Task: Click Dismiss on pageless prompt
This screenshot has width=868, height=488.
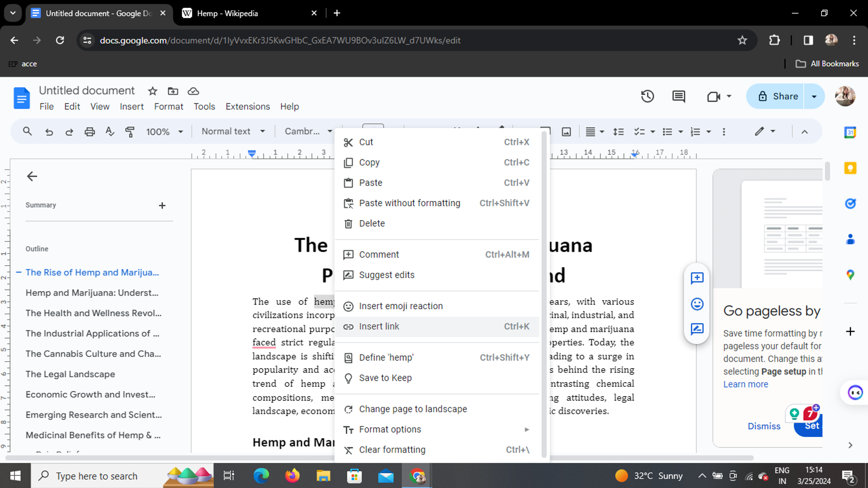Action: (764, 426)
